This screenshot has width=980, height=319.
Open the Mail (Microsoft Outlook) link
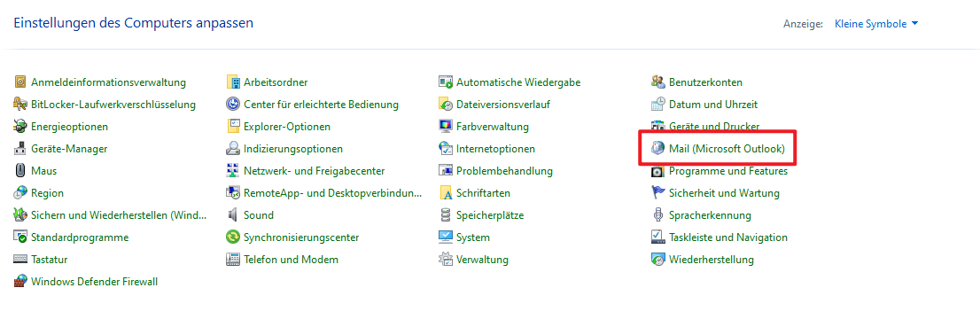tap(727, 149)
